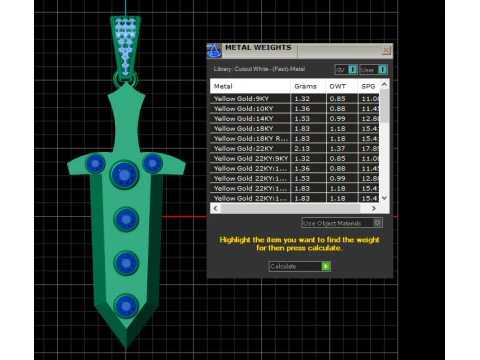480x360 pixels.
Task: Select the bottom-most blue gem on blade
Action: click(x=126, y=306)
